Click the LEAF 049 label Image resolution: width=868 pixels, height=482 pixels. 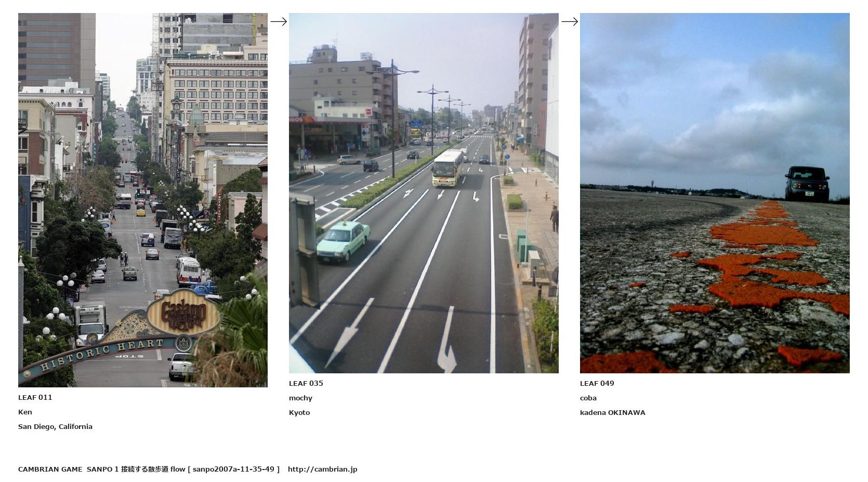(597, 383)
